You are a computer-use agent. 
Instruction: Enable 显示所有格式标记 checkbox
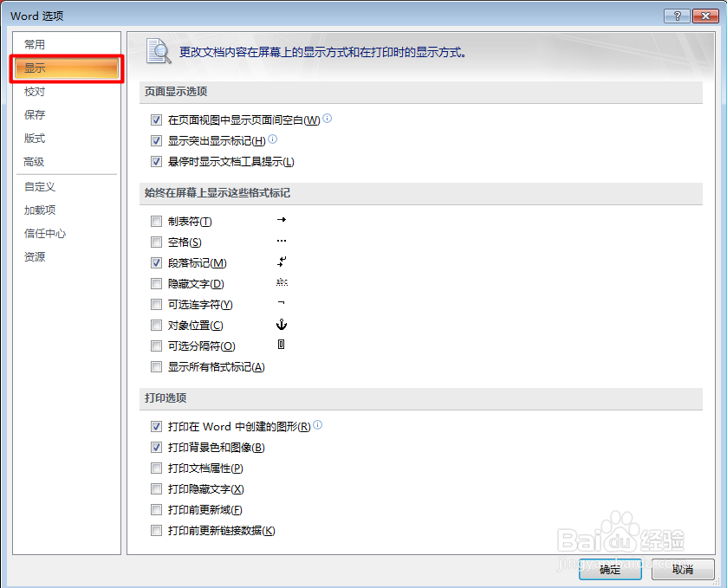[x=156, y=367]
